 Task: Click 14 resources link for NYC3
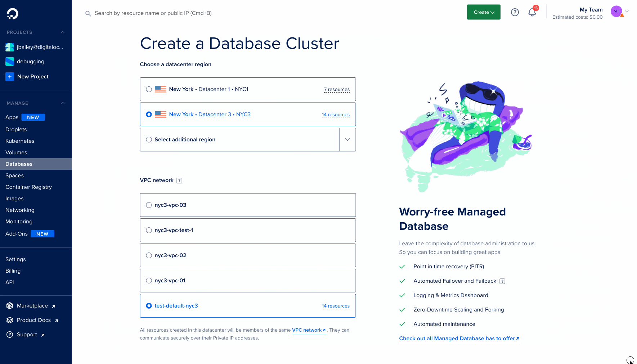pos(336,115)
